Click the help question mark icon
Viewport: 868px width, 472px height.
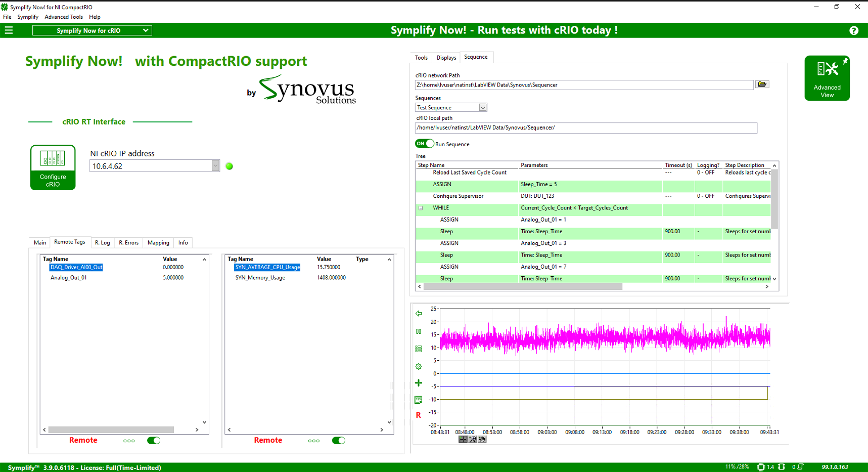pyautogui.click(x=854, y=30)
